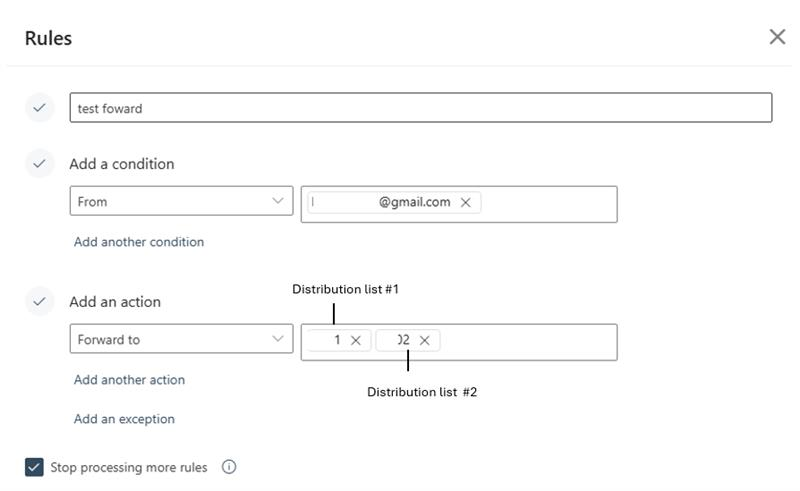Click the checkmark icon beside rule name
The height and width of the screenshot is (491, 800).
tap(39, 108)
